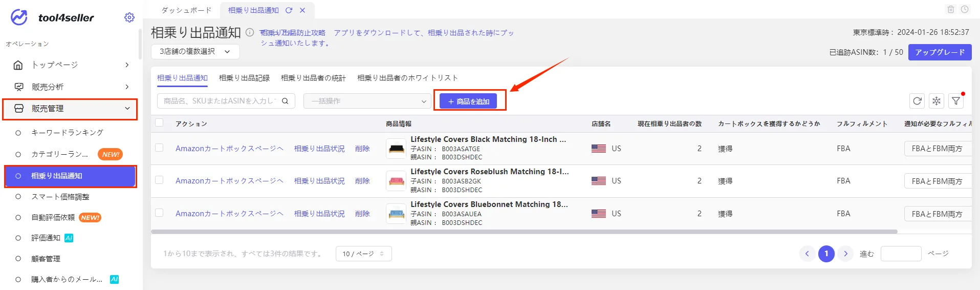Screen dimensions: 980x290
Task: Open the 相乗り出品防止攻略 link
Action: 293,33
